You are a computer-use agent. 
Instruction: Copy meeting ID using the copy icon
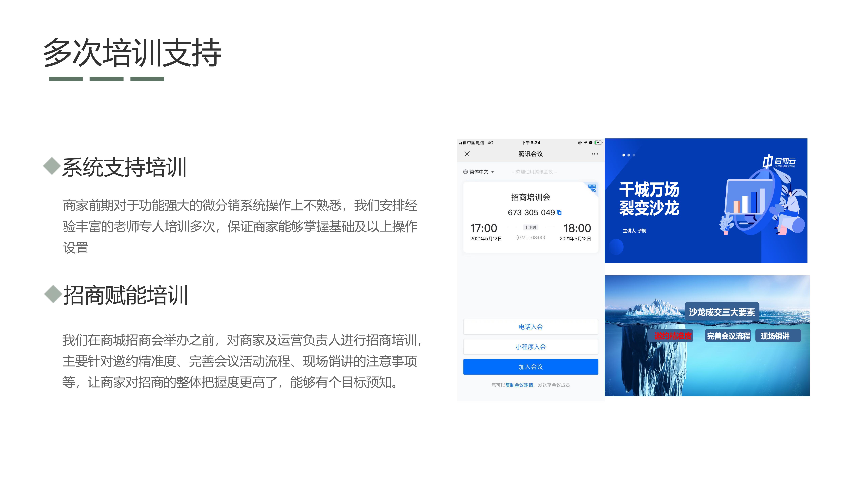click(x=559, y=212)
